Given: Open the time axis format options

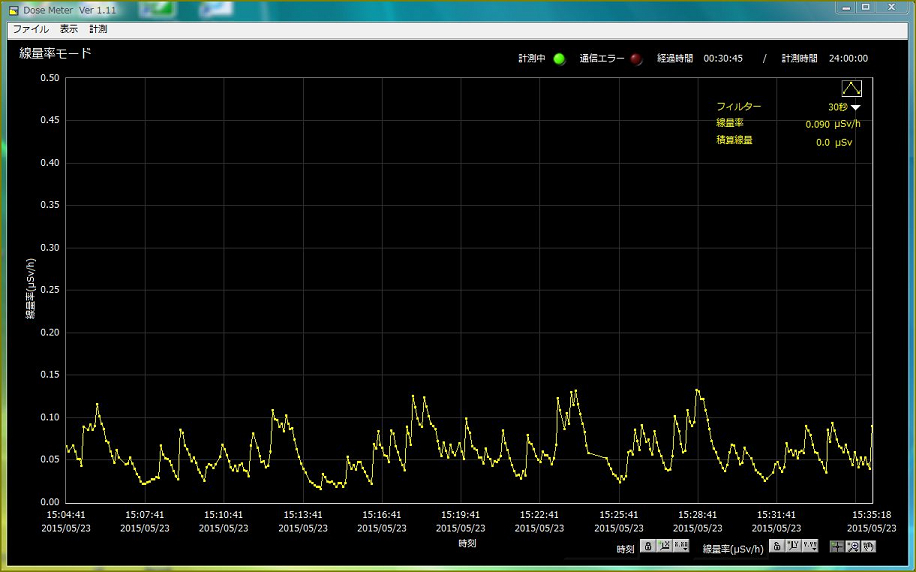Looking at the screenshot, I should coord(681,546).
